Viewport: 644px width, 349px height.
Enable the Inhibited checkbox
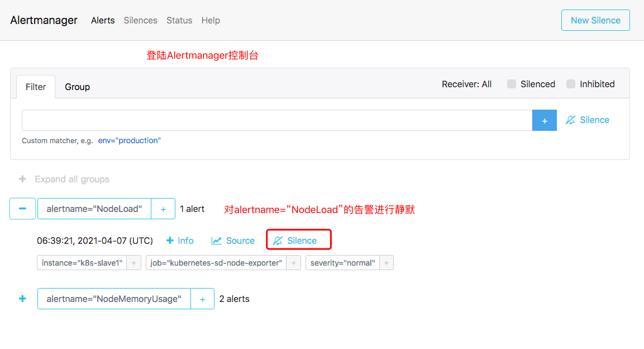tap(571, 83)
